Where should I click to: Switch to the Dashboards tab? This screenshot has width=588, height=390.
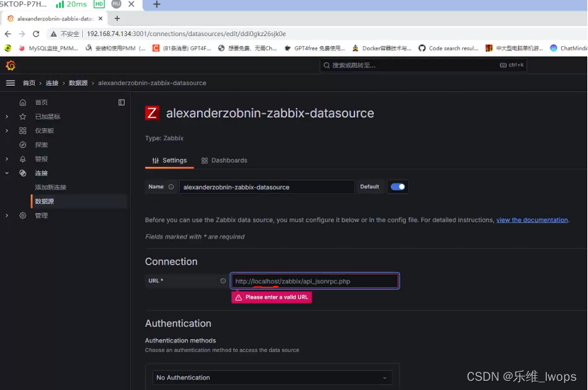coord(225,161)
